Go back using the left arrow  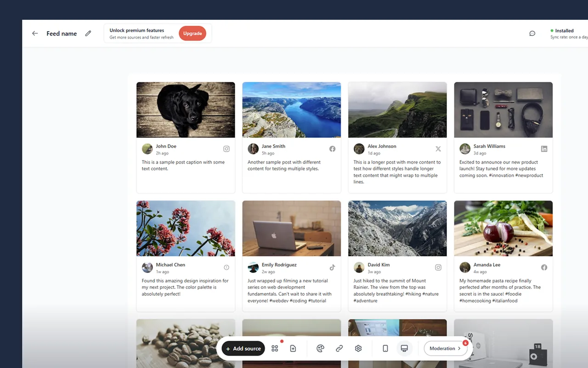click(35, 34)
